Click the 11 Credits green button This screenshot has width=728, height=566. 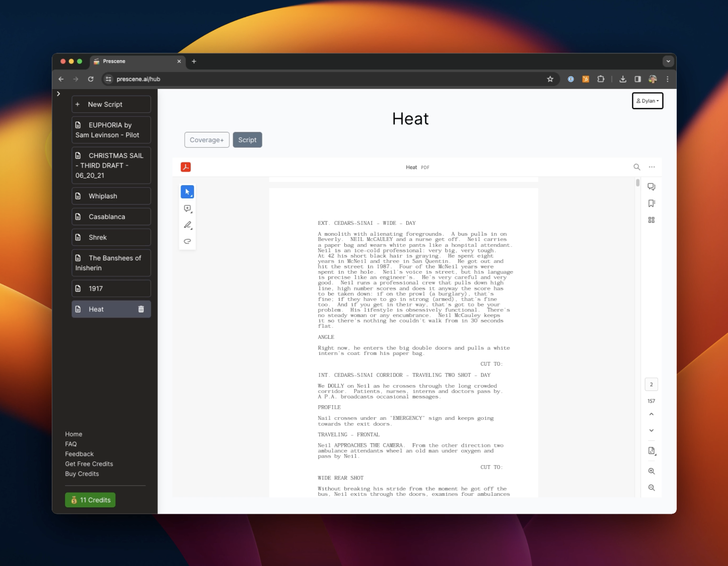click(x=90, y=500)
